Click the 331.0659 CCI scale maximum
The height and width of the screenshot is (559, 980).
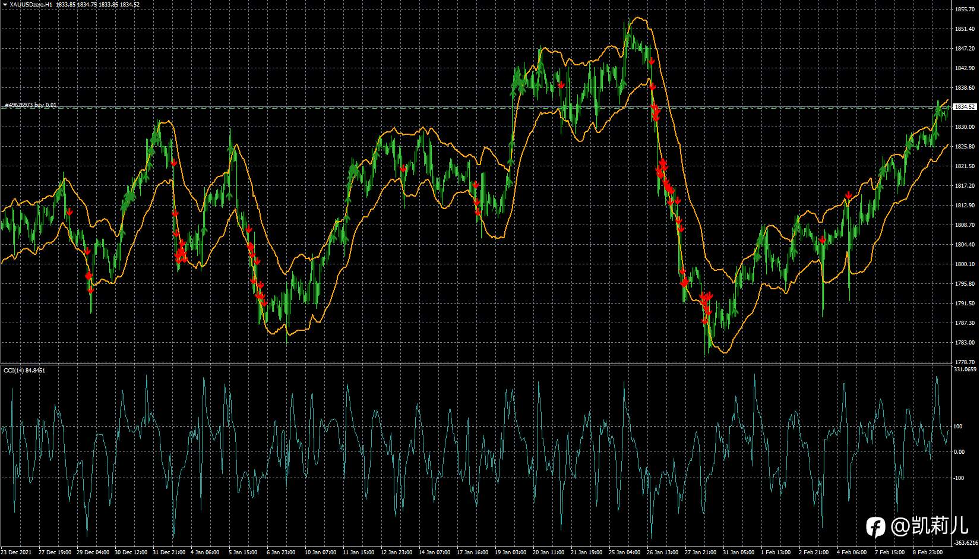[x=965, y=369]
